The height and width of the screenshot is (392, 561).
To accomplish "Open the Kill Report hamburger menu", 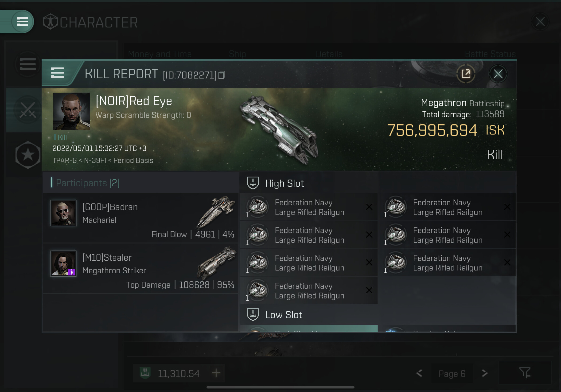I will coord(57,73).
